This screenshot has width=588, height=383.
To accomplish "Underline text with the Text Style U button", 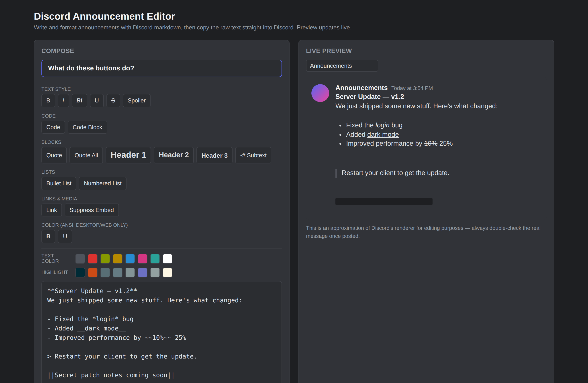I will tap(97, 100).
